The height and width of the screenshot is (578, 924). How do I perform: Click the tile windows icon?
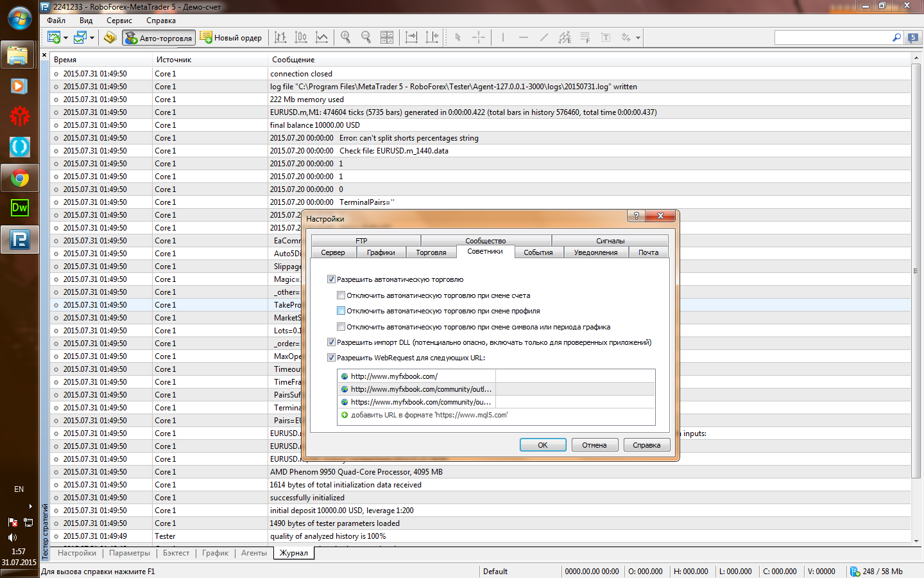coord(387,37)
